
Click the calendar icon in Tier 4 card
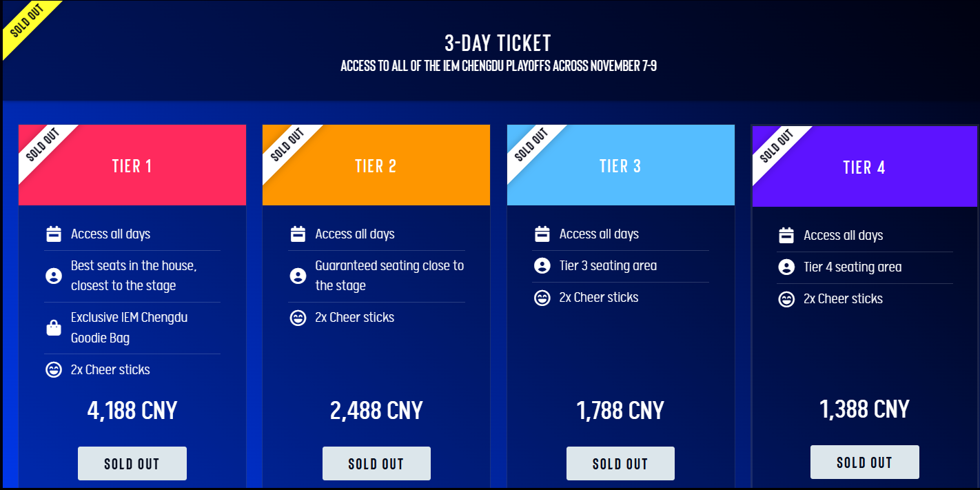(786, 236)
